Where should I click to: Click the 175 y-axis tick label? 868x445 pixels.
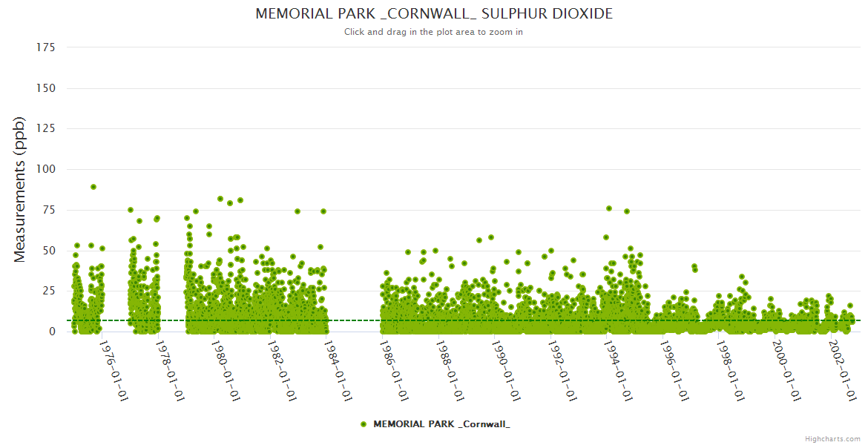pyautogui.click(x=46, y=47)
